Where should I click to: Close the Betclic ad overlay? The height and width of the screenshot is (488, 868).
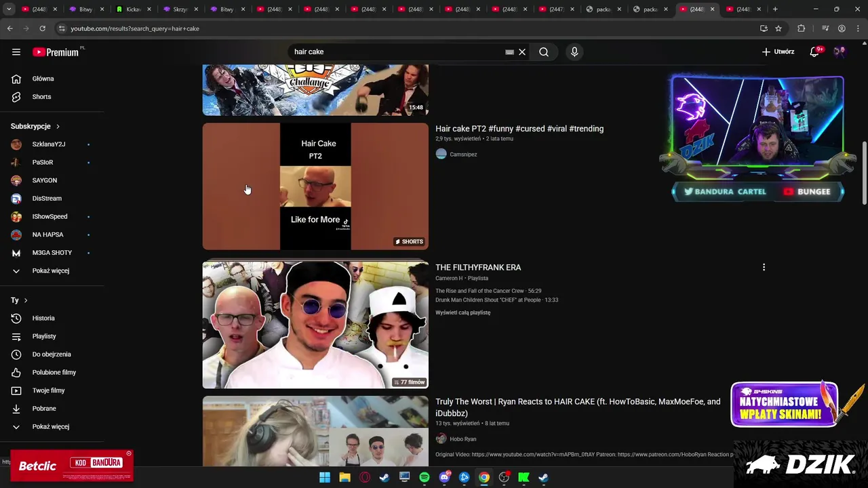click(129, 453)
